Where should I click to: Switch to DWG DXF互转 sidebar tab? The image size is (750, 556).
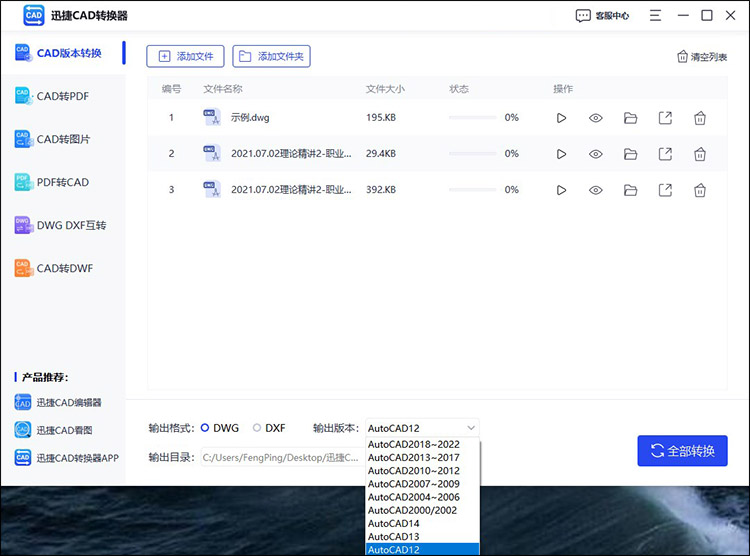(x=63, y=225)
